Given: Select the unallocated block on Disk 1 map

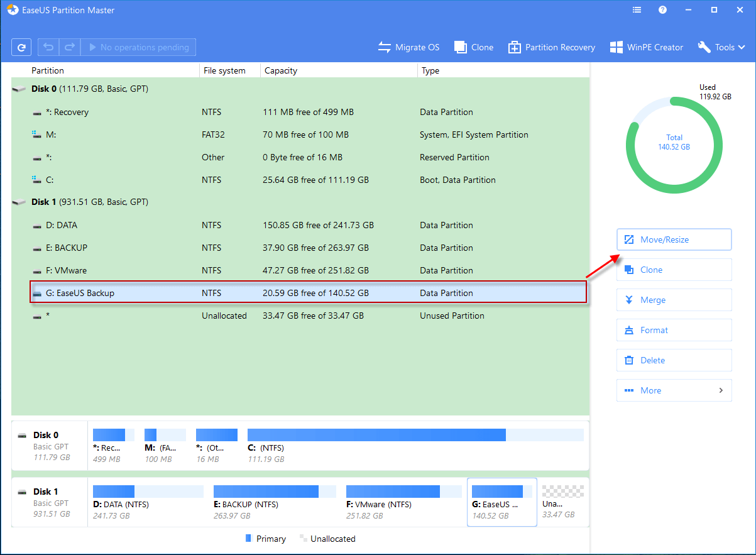Looking at the screenshot, I should [562, 502].
